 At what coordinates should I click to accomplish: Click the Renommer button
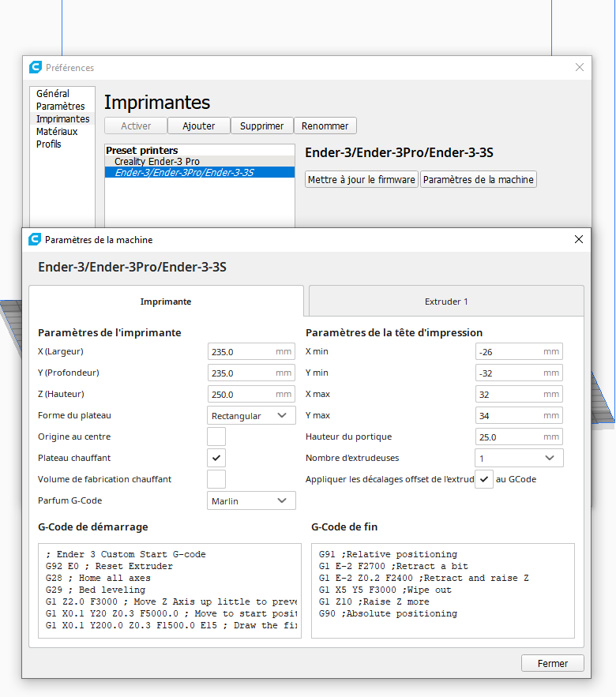[325, 126]
